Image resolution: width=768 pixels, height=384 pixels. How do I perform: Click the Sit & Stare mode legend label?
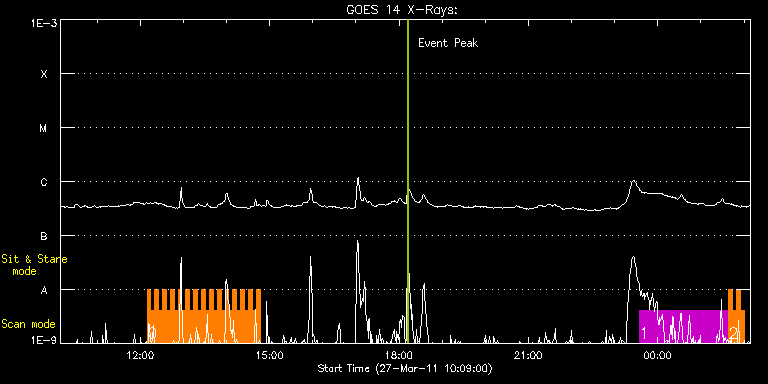[x=34, y=265]
